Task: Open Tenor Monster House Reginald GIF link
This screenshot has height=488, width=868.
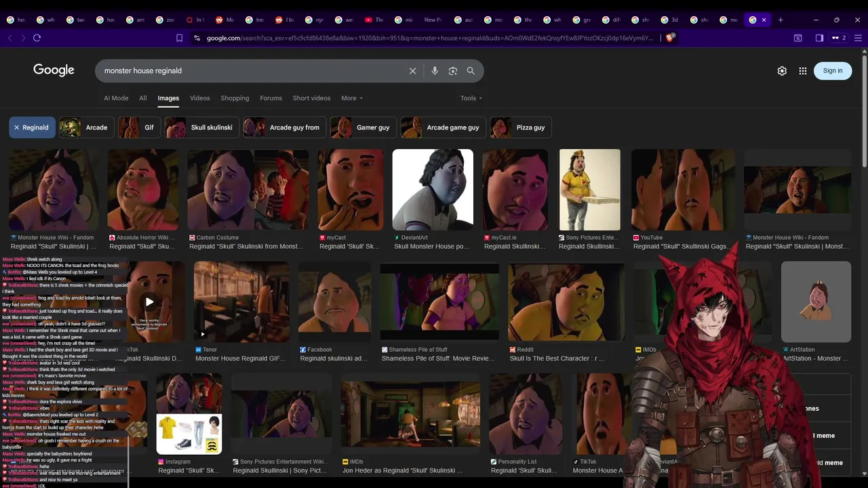Action: pos(241,359)
